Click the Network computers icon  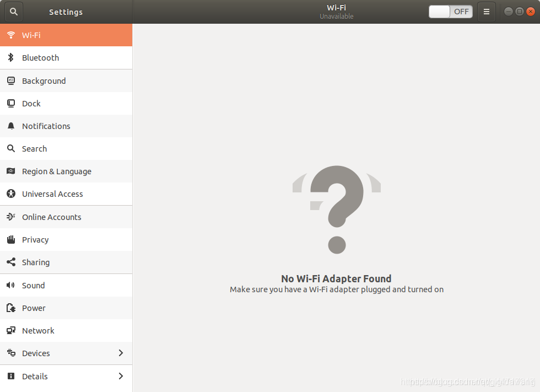point(11,331)
